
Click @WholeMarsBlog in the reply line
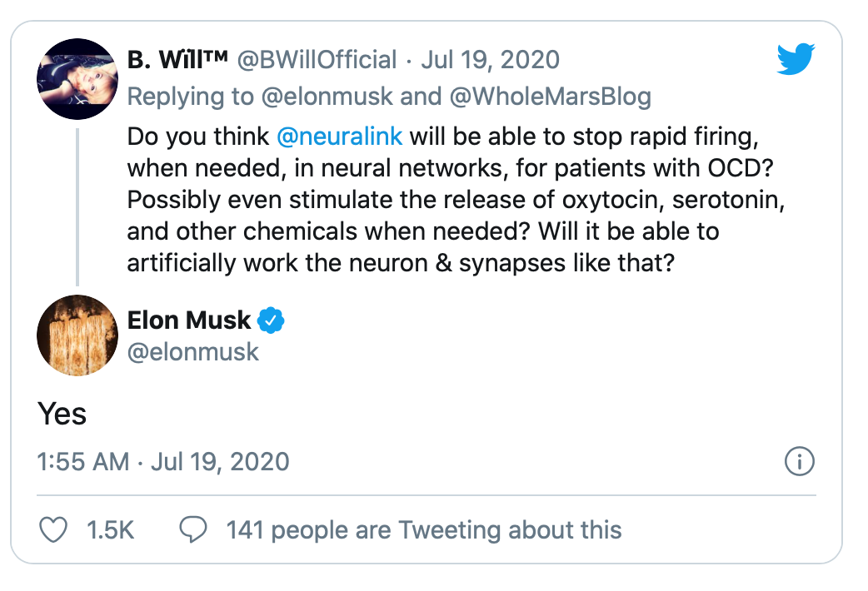pyautogui.click(x=551, y=97)
